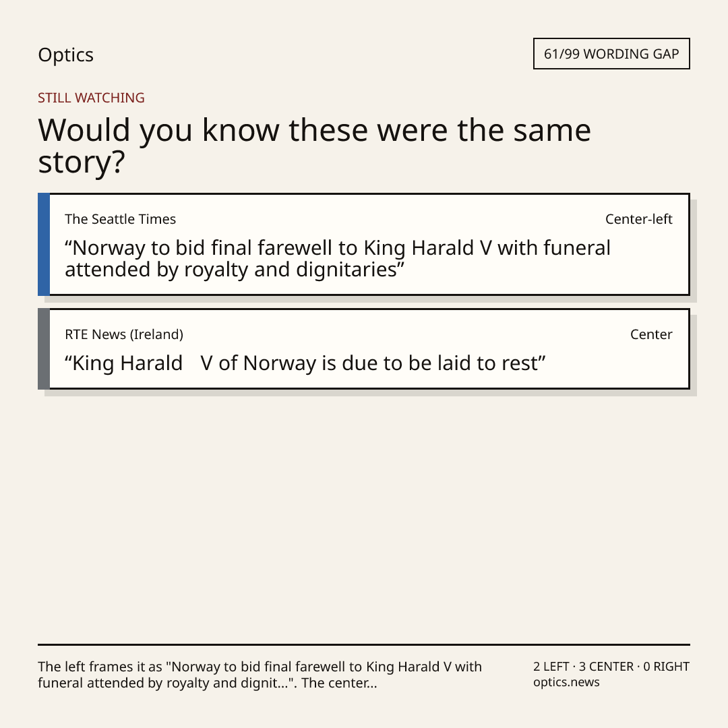Click the Center-left bias label
Image resolution: width=728 pixels, height=728 pixels.
pos(638,219)
